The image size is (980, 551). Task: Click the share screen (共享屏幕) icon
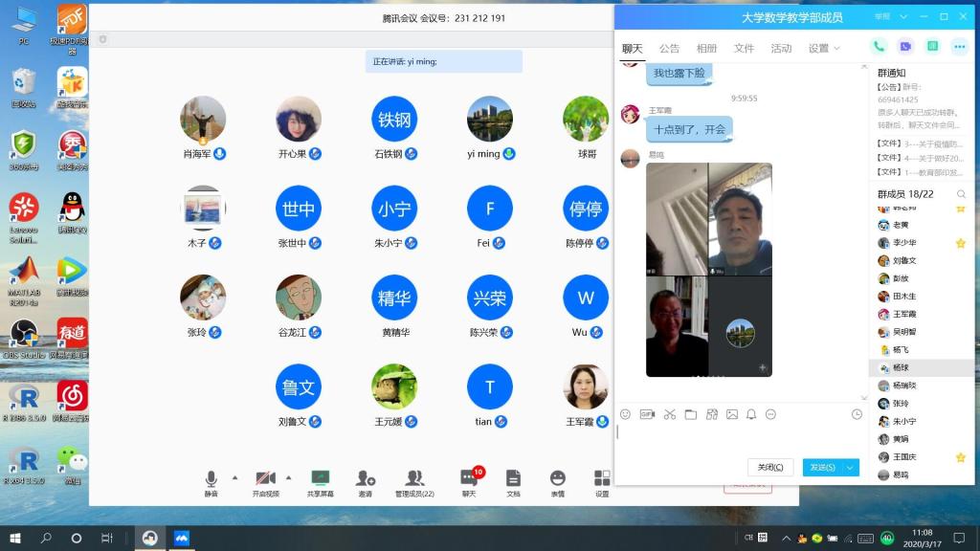click(320, 477)
